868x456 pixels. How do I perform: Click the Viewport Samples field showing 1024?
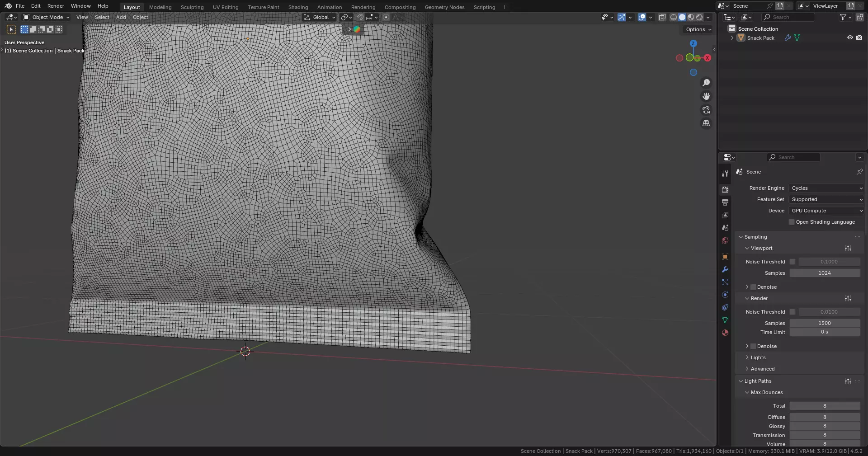pyautogui.click(x=825, y=273)
